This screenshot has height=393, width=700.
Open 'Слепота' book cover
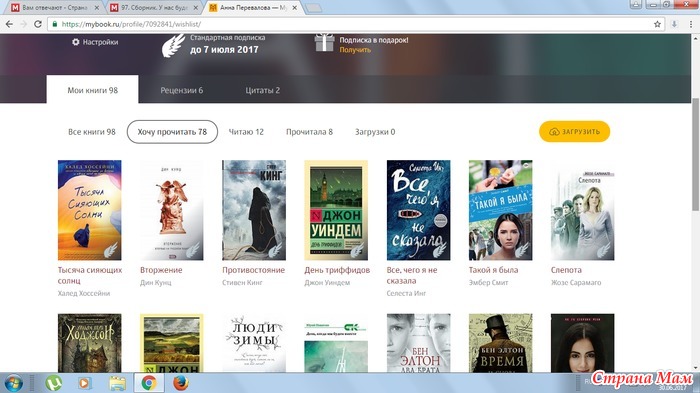click(583, 210)
